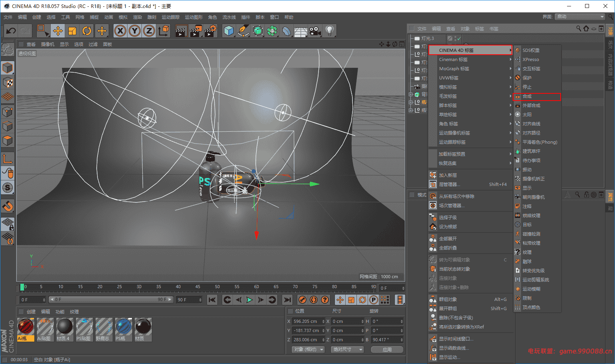Viewport: 615px width, 364px height.
Task: Click the 应用 button in the coordinates panel
Action: (386, 349)
